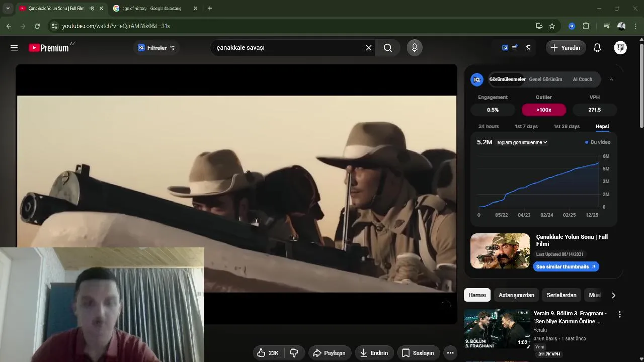Open the IQ extension icon in masthead
This screenshot has height=362, width=644.
point(505,48)
